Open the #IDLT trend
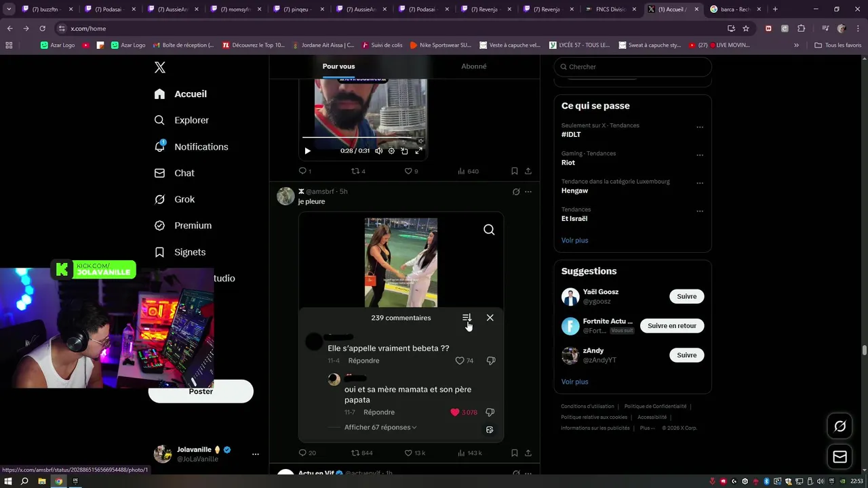The height and width of the screenshot is (488, 868). (571, 135)
